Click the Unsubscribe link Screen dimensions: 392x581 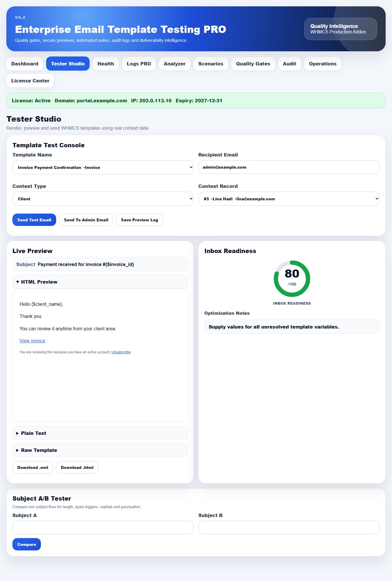tap(121, 352)
